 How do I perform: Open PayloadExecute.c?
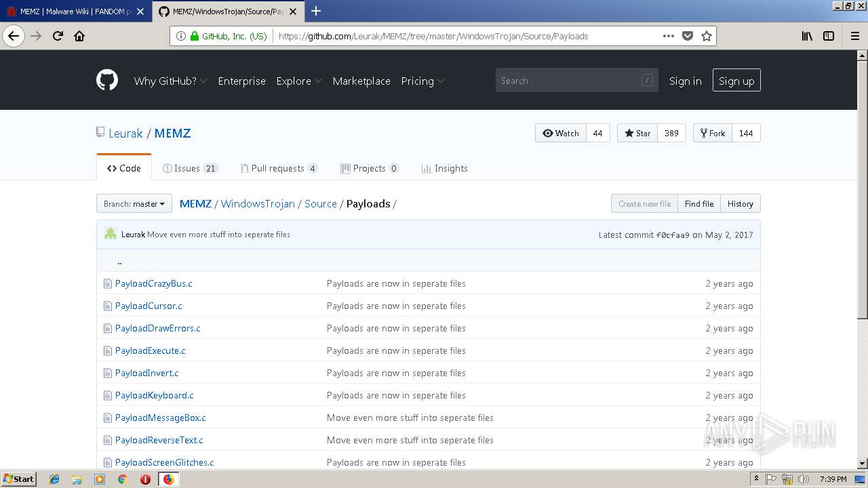click(151, 350)
